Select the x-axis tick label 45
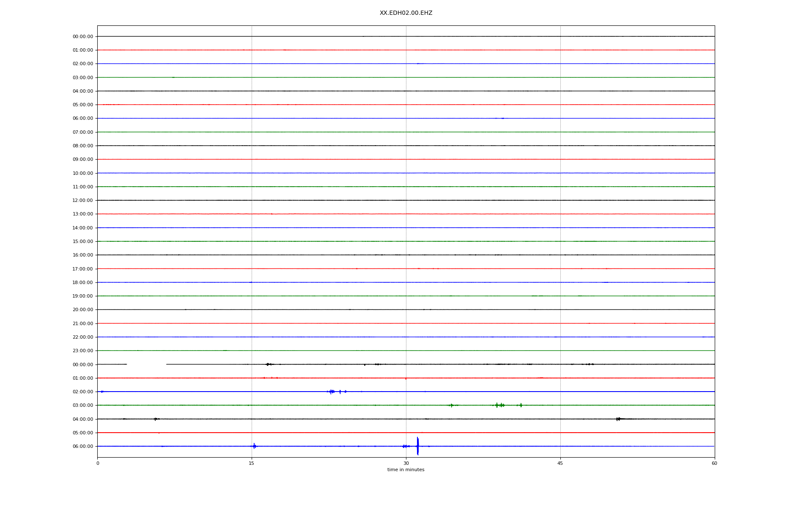812x508 pixels. (560, 463)
